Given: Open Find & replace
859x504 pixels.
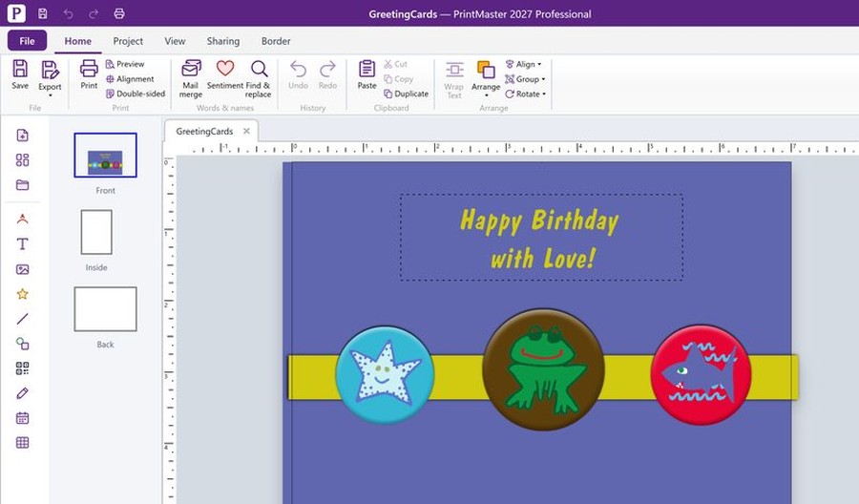Looking at the screenshot, I should click(259, 79).
